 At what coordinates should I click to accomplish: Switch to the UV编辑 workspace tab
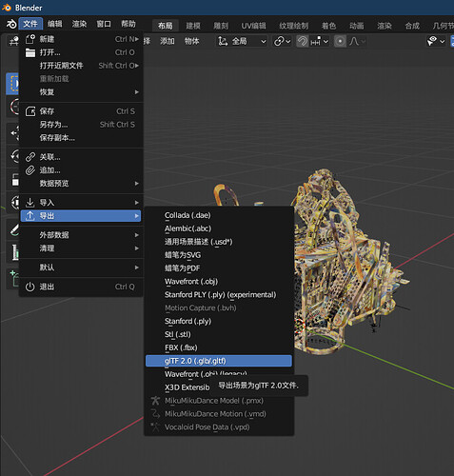[x=253, y=26]
